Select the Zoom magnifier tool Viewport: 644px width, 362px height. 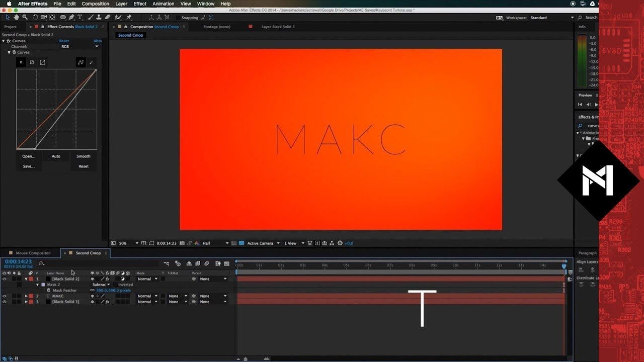coord(25,17)
